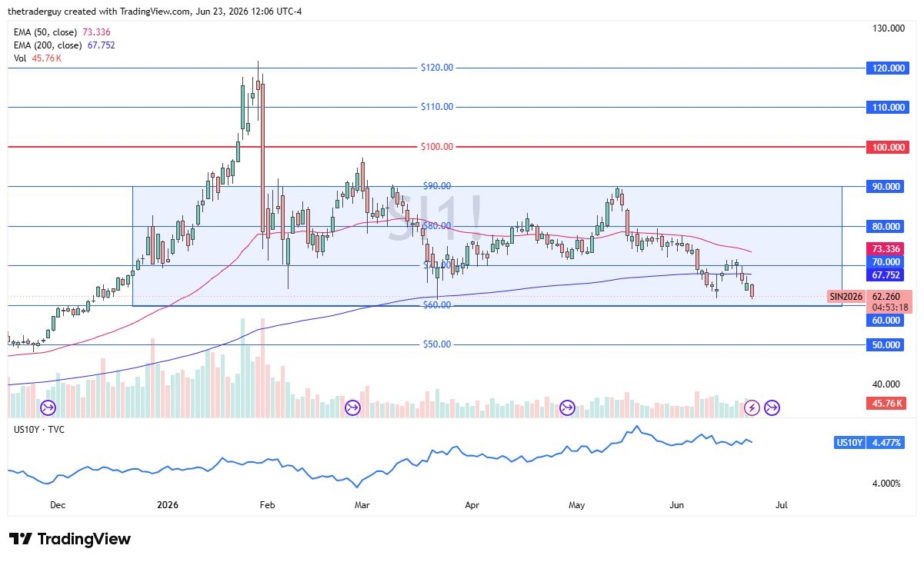Click the $50.00 horizontal line label
The height and width of the screenshot is (562, 924).
point(437,344)
